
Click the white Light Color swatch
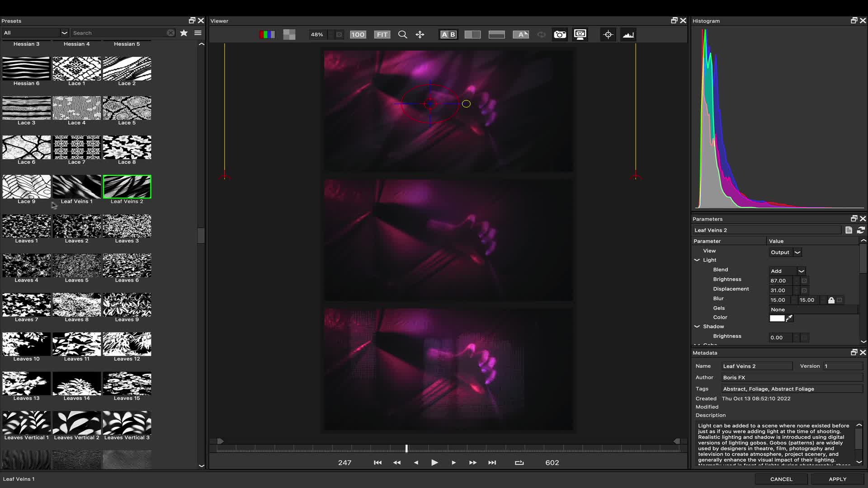(777, 319)
